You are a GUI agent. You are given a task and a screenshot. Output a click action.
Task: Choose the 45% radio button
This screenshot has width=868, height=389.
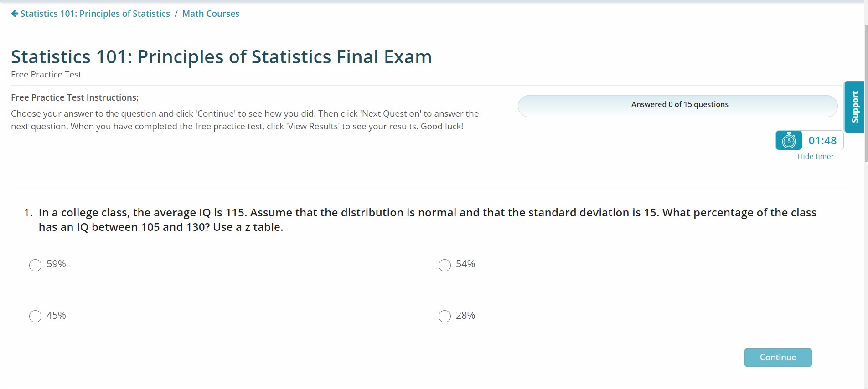point(35,316)
